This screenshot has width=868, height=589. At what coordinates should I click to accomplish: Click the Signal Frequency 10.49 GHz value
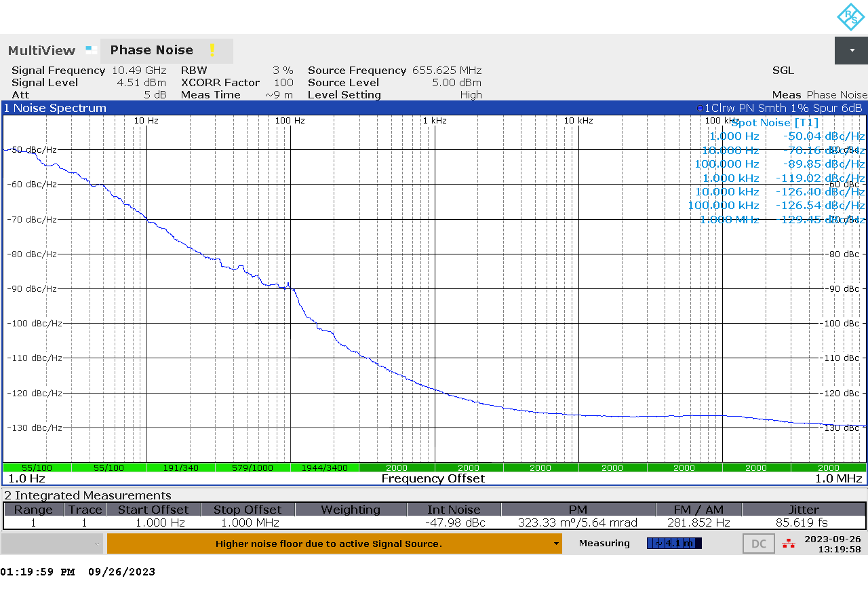pos(139,71)
